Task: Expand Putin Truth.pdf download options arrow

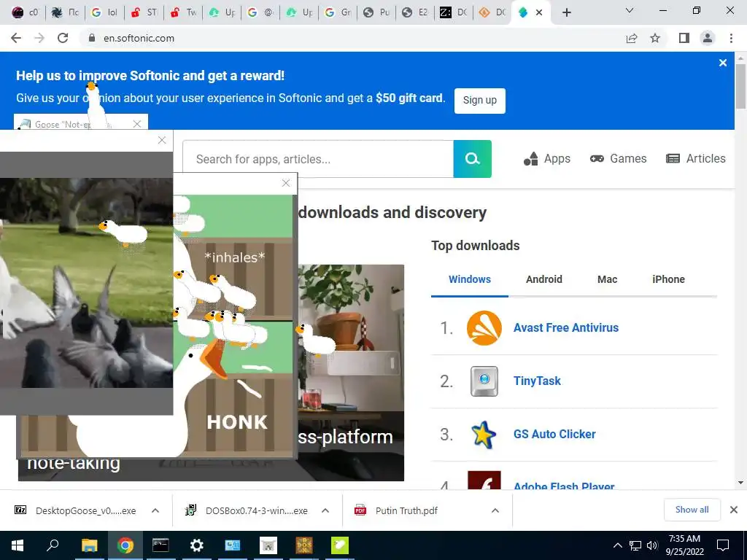Action: pyautogui.click(x=495, y=510)
